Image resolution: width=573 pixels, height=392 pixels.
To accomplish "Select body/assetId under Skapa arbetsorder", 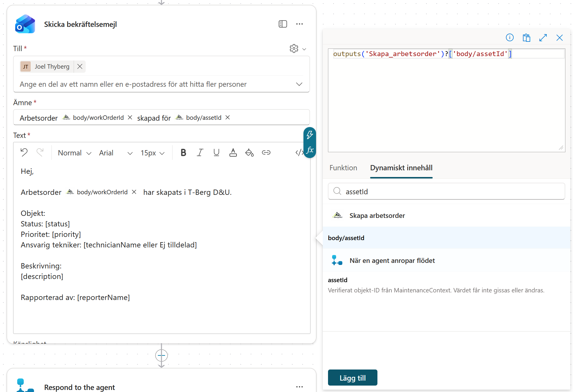I will (446, 238).
